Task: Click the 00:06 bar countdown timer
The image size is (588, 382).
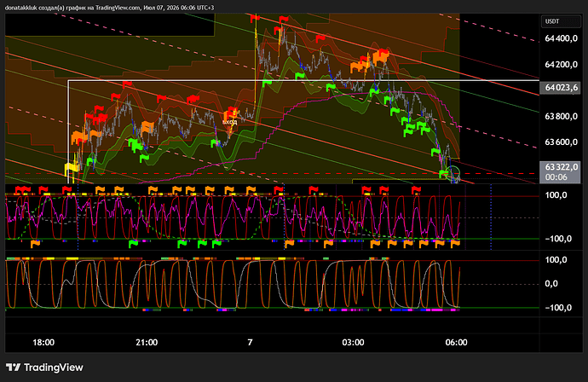Action: coord(556,177)
